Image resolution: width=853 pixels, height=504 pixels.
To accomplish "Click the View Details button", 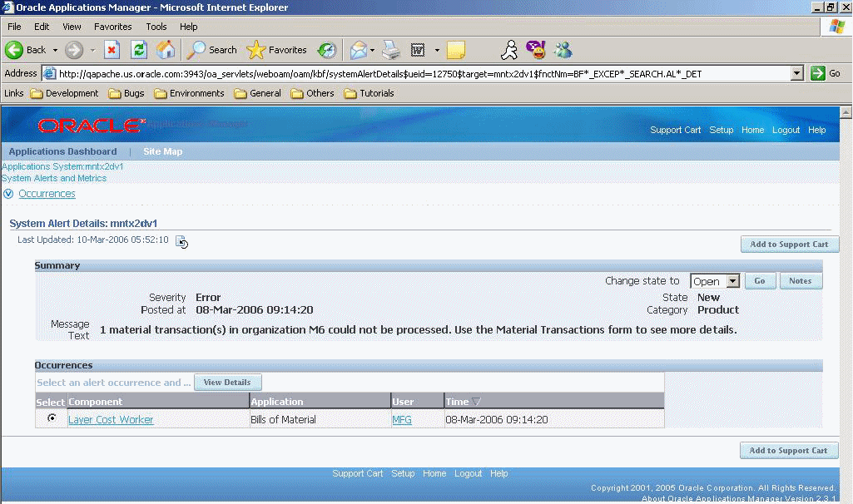I will (x=227, y=383).
